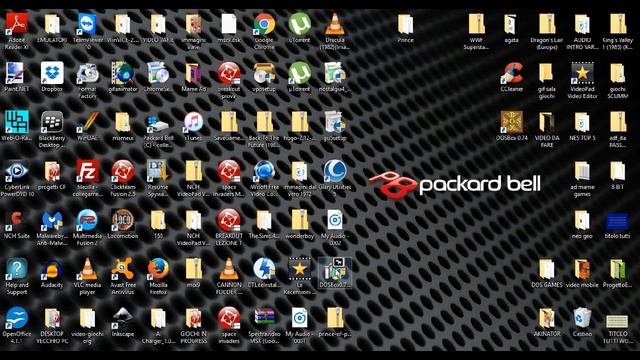Open the AKINATOR folder
The width and height of the screenshot is (640, 360).
click(547, 318)
